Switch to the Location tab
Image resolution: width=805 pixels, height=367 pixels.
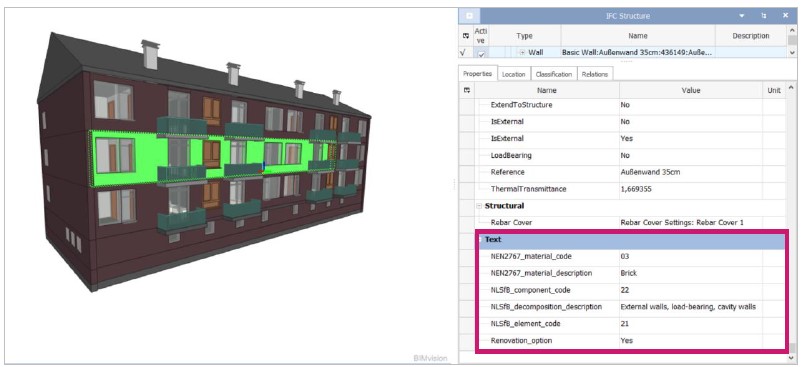(x=513, y=74)
